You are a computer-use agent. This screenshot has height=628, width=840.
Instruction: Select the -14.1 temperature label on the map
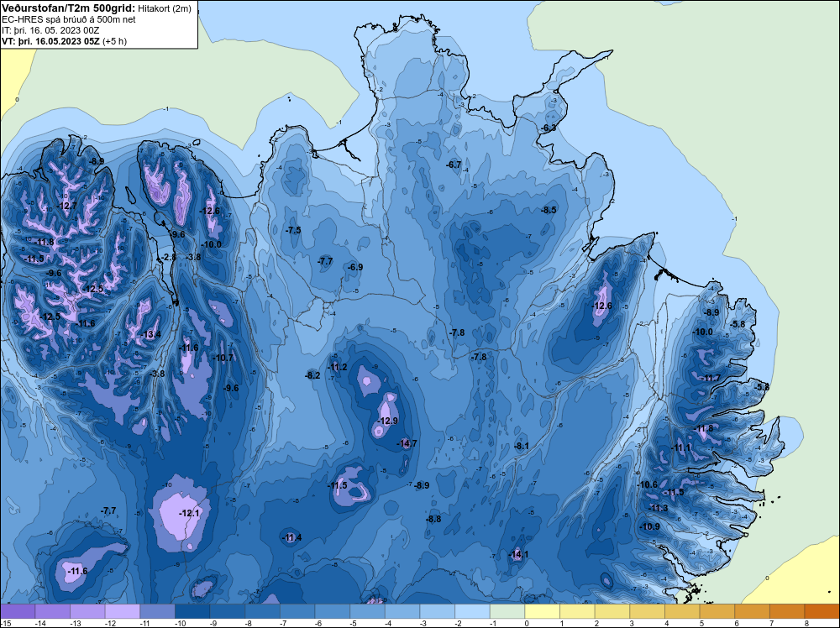pos(518,554)
